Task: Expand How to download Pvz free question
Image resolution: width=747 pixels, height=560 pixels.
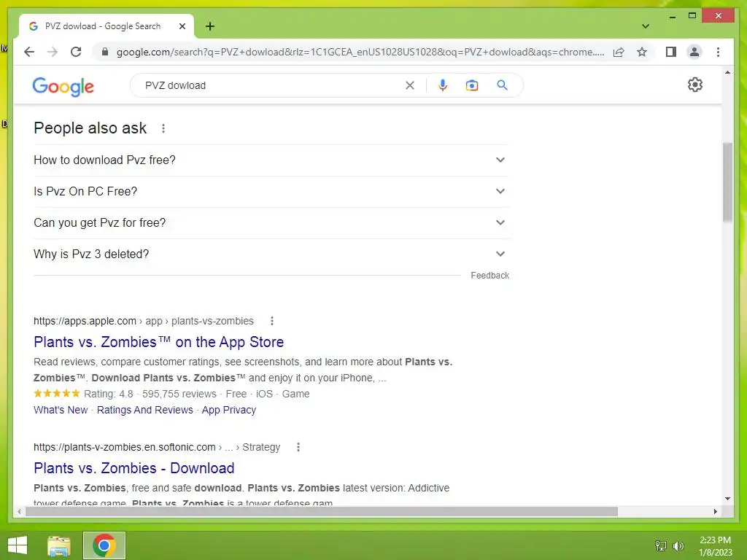Action: [271, 160]
